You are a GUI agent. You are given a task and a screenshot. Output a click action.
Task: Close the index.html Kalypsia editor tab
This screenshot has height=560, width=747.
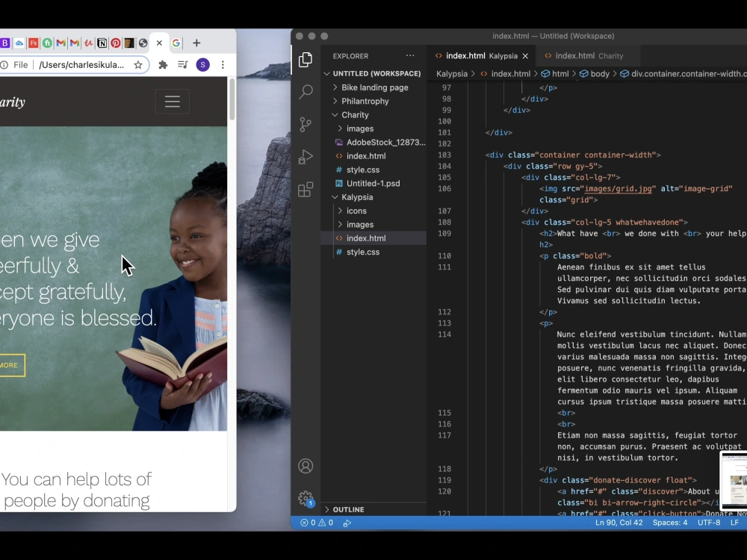coord(525,56)
